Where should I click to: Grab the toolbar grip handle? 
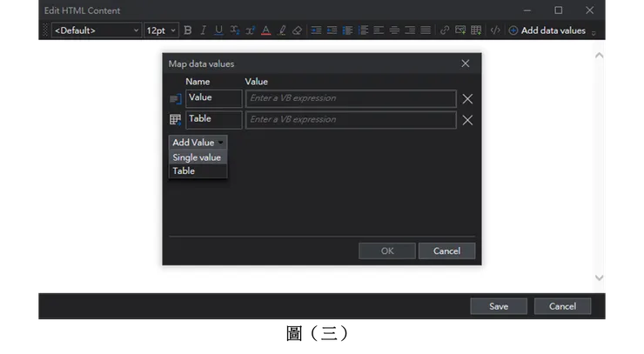coord(45,30)
